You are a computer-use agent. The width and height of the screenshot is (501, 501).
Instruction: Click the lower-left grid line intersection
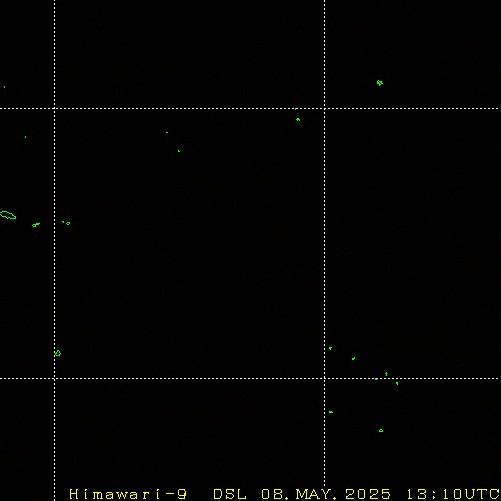pos(54,378)
